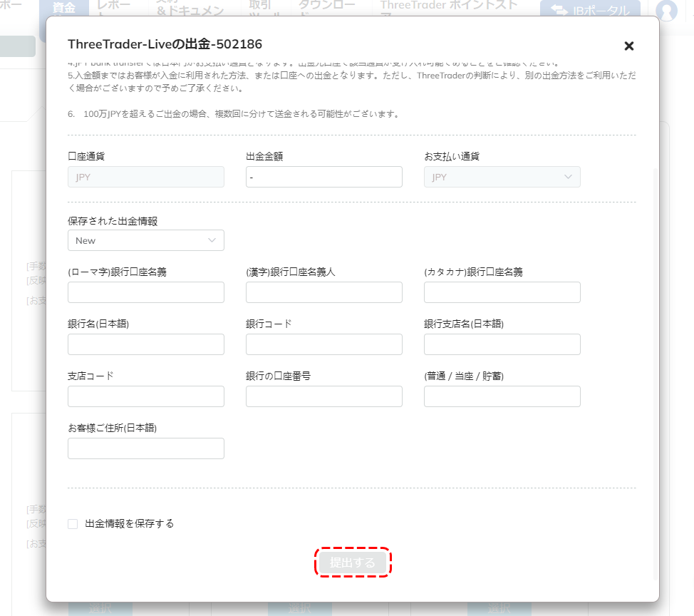Click the (ローマ字)銀行口座名義 input field
694x616 pixels.
coord(146,292)
